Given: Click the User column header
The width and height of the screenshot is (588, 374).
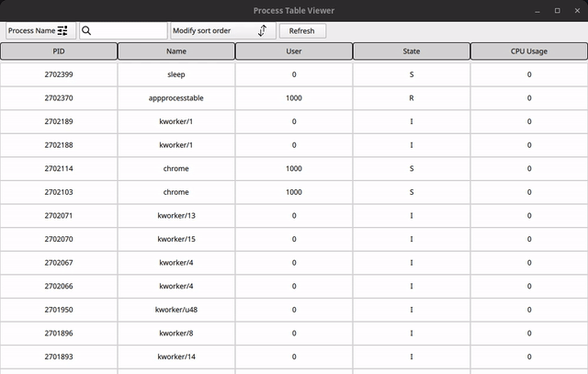Looking at the screenshot, I should point(294,51).
